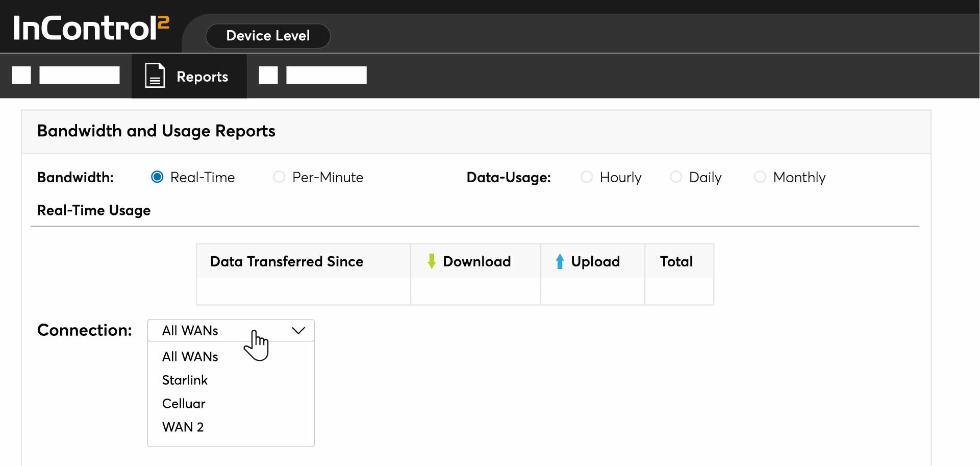Choose Celluar from connection list
Screen dimensions: 980x466
(184, 404)
